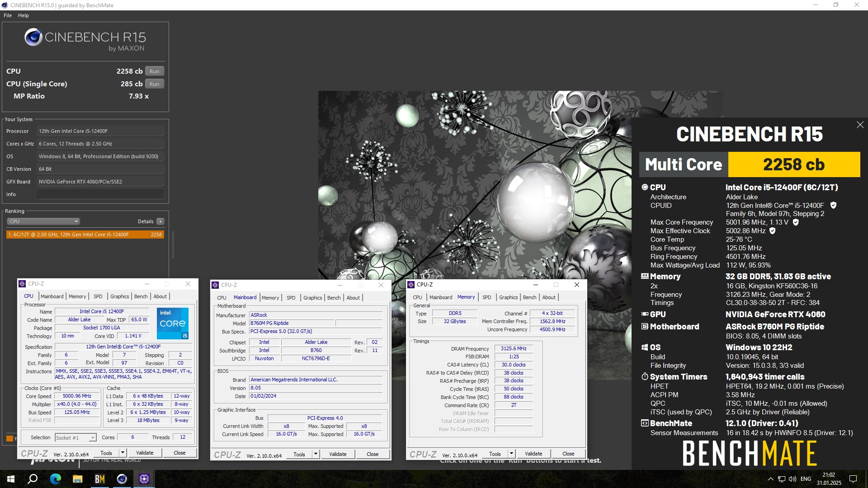Click Max Core Frequency verified shield
The height and width of the screenshot is (488, 868).
click(796, 222)
